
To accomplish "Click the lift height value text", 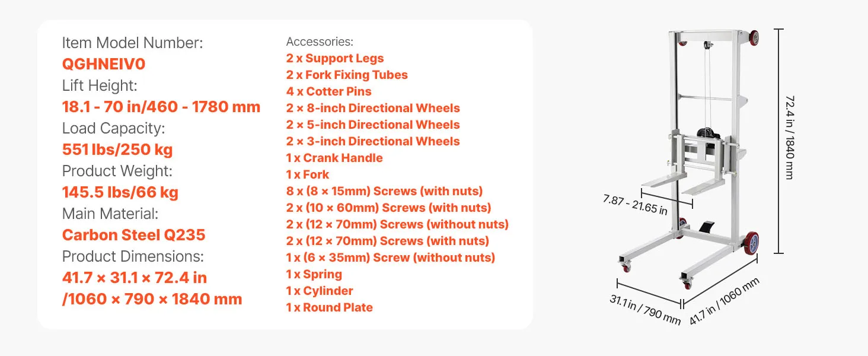I will click(161, 107).
